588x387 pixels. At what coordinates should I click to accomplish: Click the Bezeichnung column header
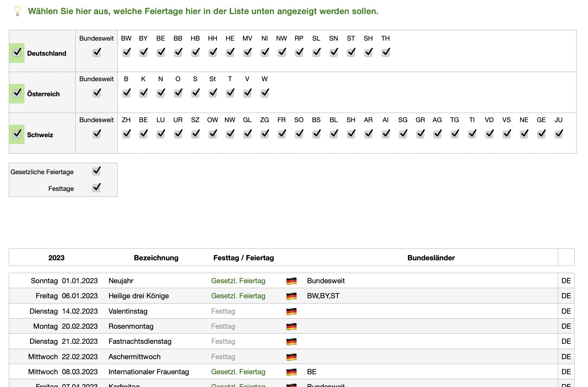(156, 258)
